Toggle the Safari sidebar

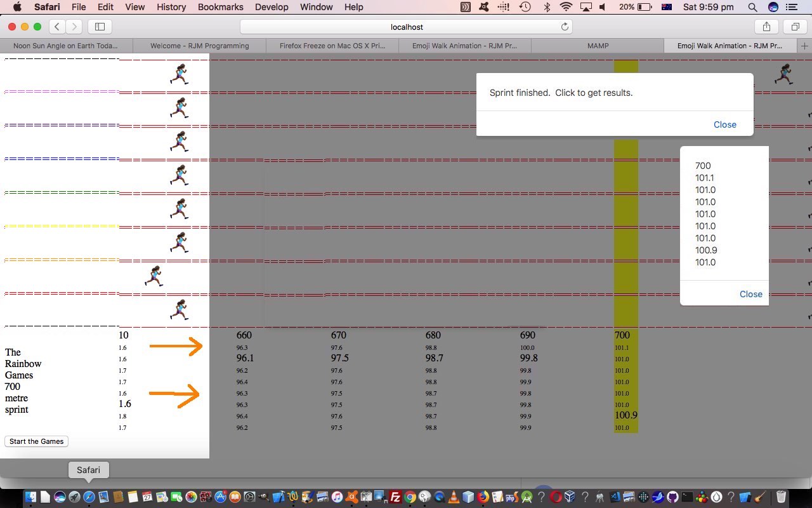100,27
